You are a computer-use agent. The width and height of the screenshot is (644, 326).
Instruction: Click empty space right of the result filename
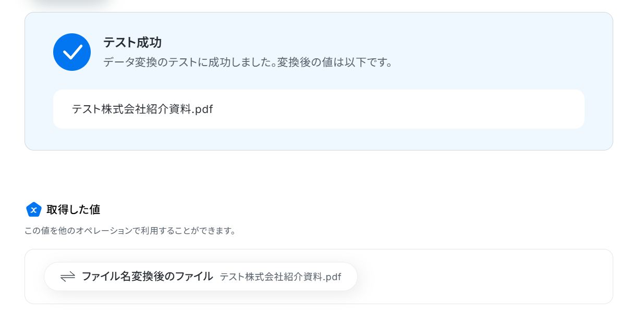tap(396, 109)
